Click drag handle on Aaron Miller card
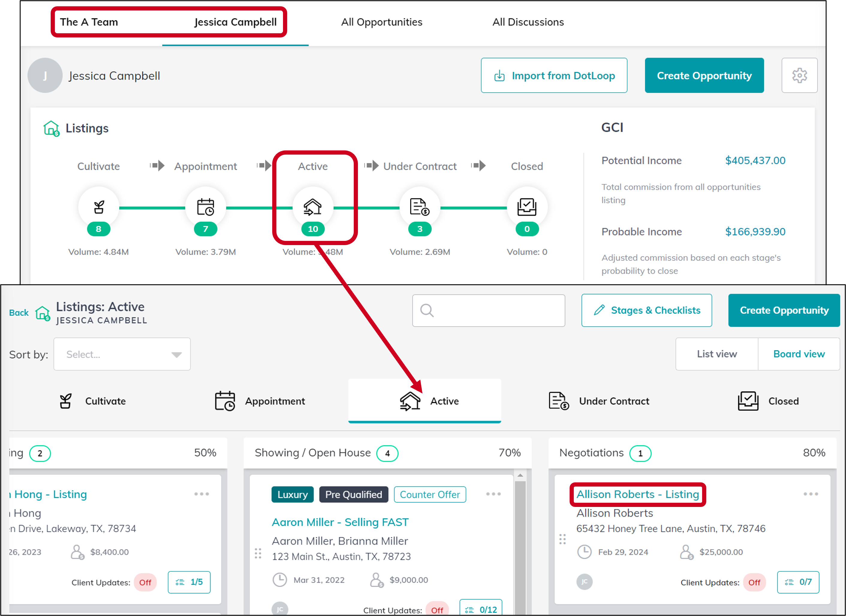Screen dimensions: 846x616 [x=258, y=553]
